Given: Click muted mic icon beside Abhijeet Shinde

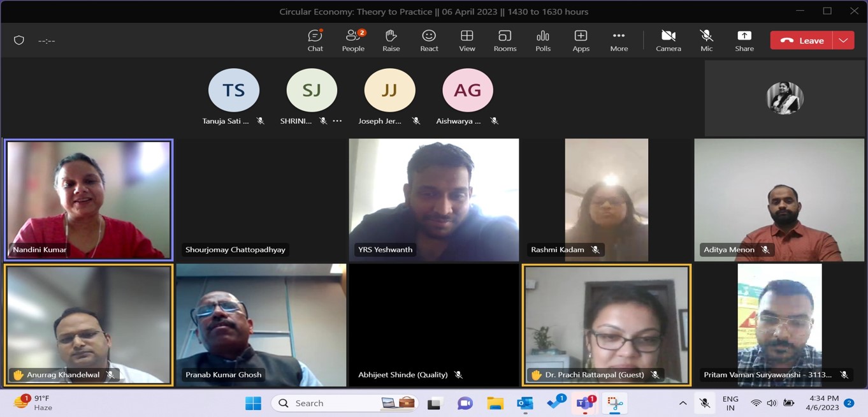Looking at the screenshot, I should (458, 375).
